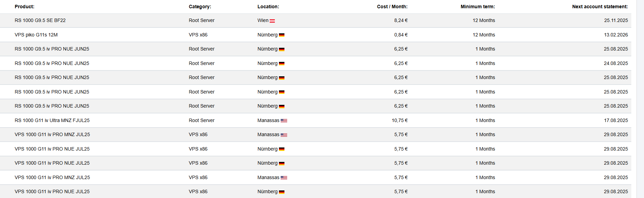Select RS 1000 G11 iv Ultra MNZ FJUL25
The height and width of the screenshot is (198, 644).
(x=52, y=120)
